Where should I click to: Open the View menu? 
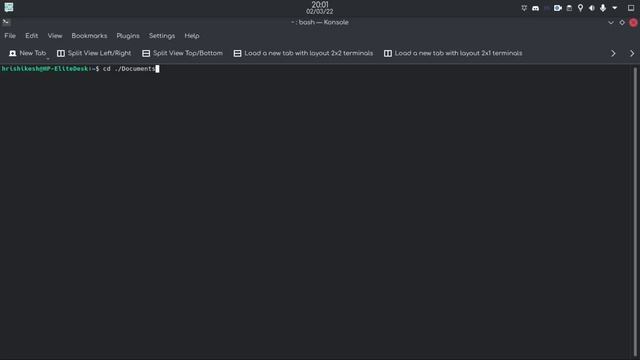tap(55, 36)
